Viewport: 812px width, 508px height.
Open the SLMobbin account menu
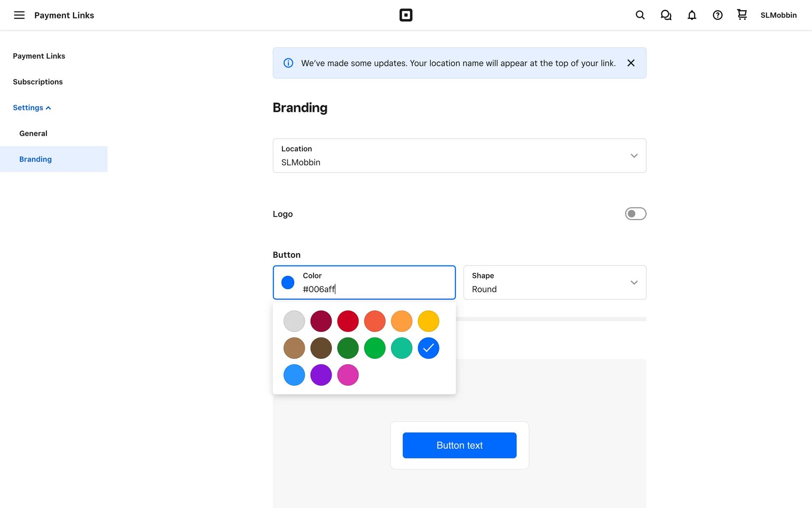point(778,15)
